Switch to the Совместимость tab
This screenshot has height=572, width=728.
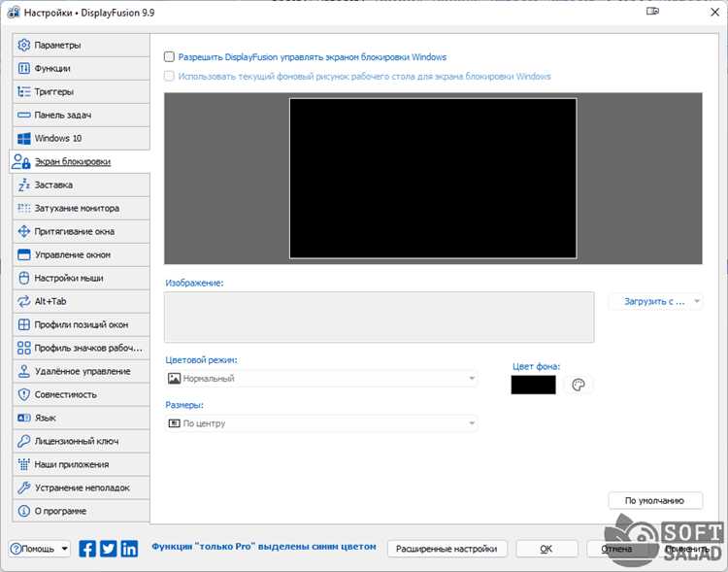tap(82, 394)
